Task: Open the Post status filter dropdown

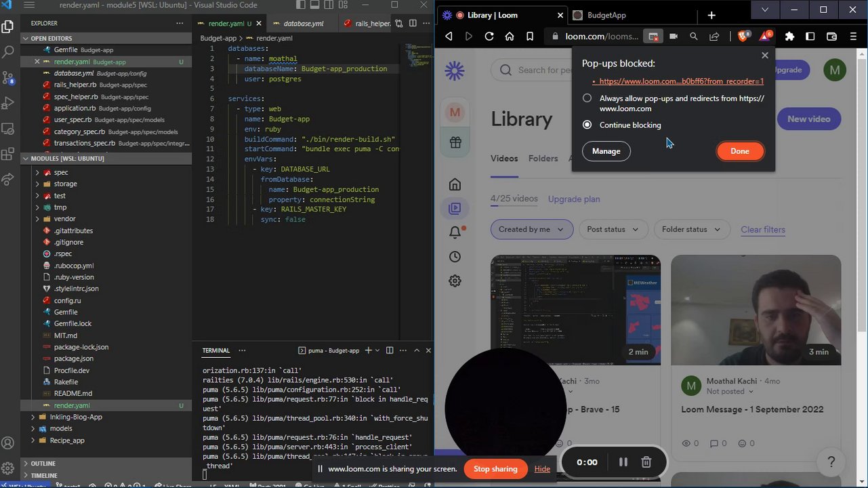Action: tap(613, 229)
